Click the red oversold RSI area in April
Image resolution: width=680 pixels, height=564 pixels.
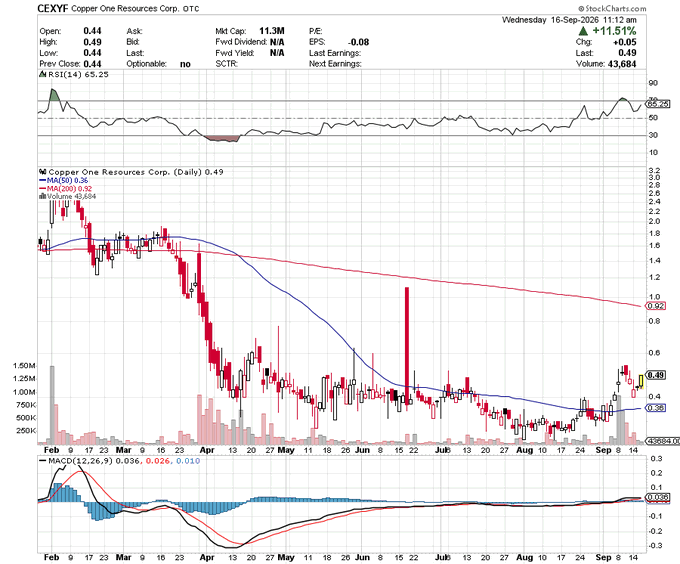[222, 138]
